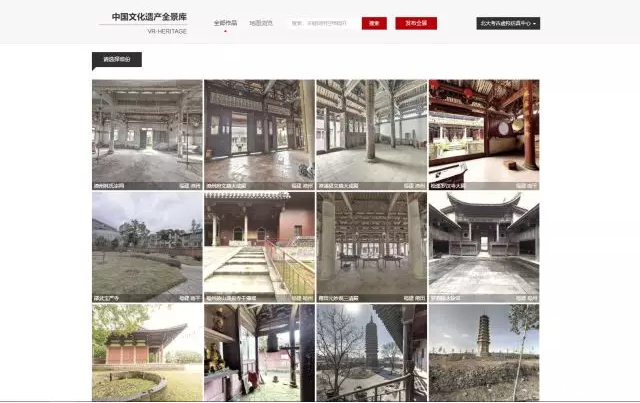
Task: Open the dilapidated grey hall interior panorama
Action: tap(147, 134)
